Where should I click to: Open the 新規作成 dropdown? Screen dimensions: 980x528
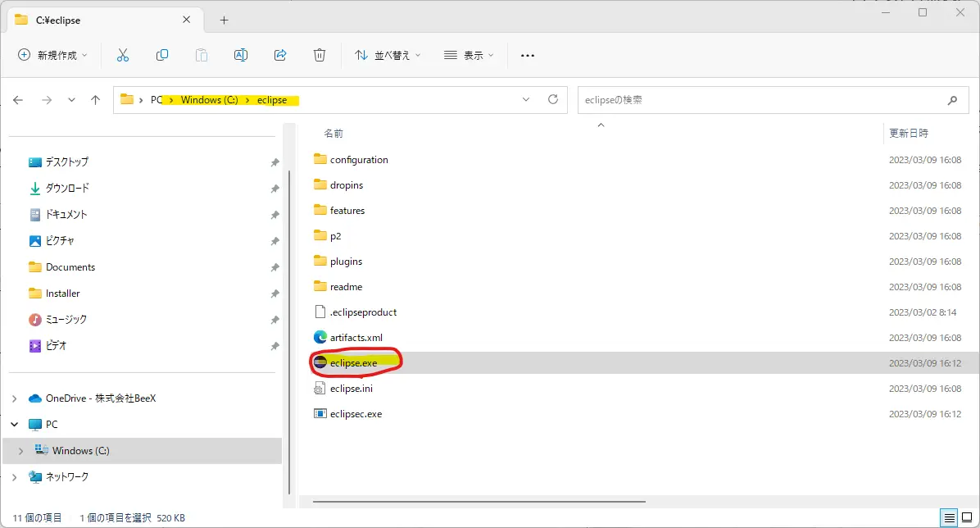click(x=52, y=55)
